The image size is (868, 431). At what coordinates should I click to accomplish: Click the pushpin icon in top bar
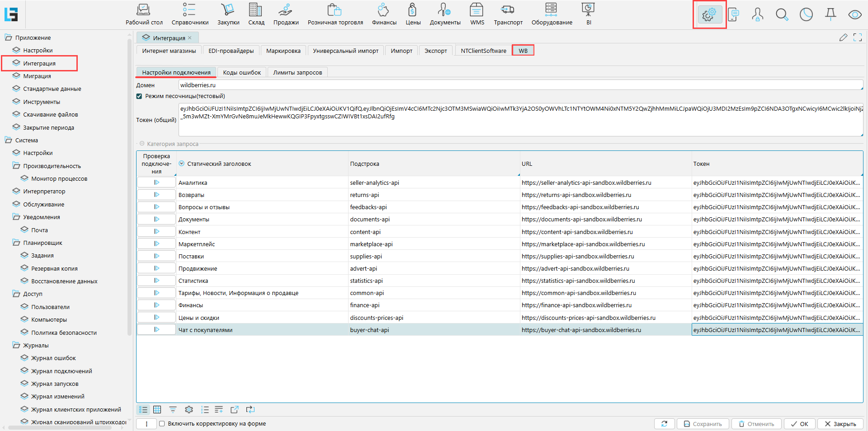pyautogui.click(x=830, y=15)
